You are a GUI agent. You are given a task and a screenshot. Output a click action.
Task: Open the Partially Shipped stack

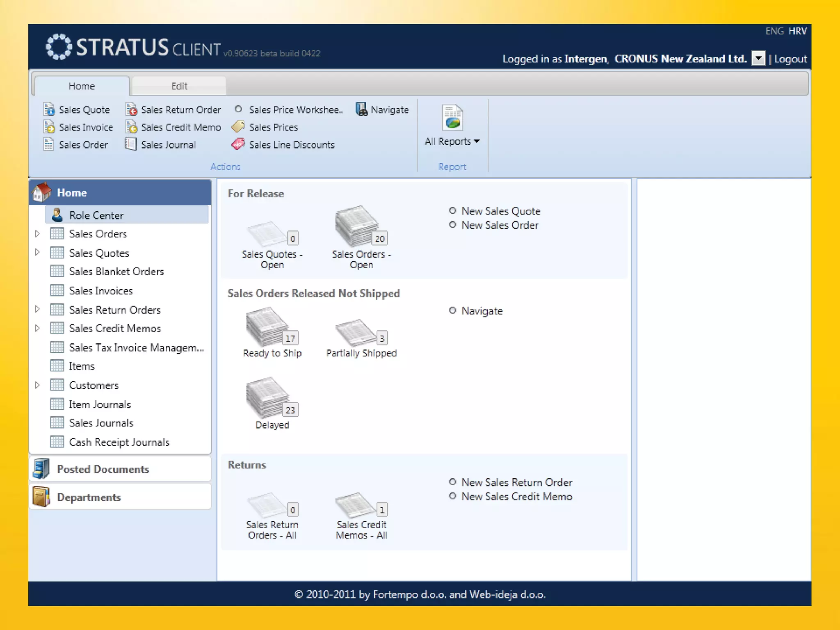[x=361, y=333]
